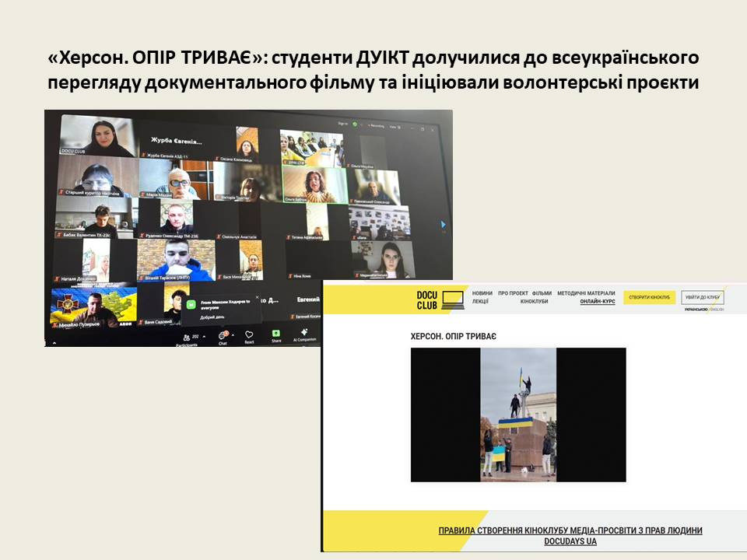Click the green Share screen icon
The image size is (747, 560).
click(276, 332)
